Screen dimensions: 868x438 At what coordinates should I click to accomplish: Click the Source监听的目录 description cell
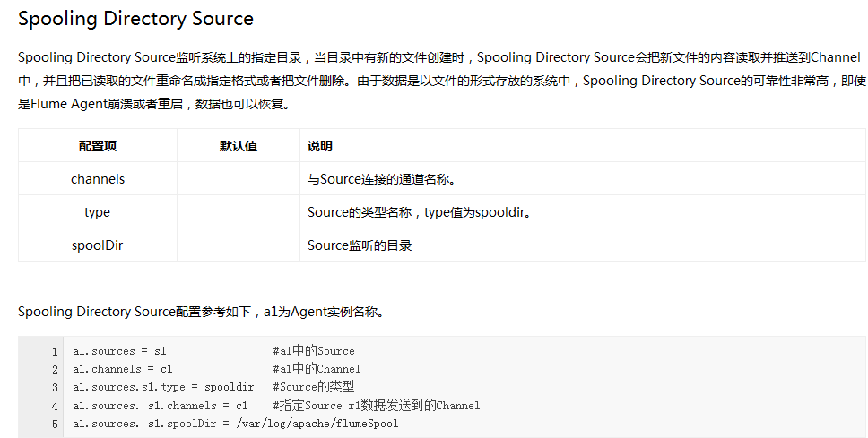pyautogui.click(x=360, y=245)
